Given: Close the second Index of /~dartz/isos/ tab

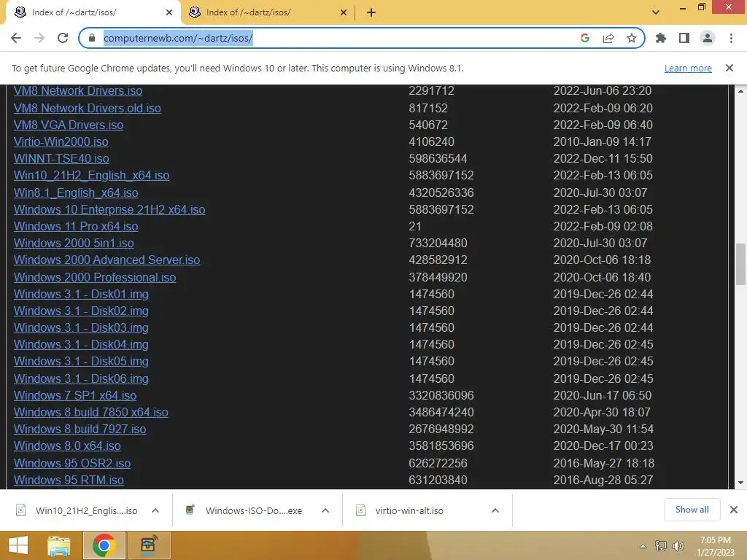Looking at the screenshot, I should pos(344,13).
